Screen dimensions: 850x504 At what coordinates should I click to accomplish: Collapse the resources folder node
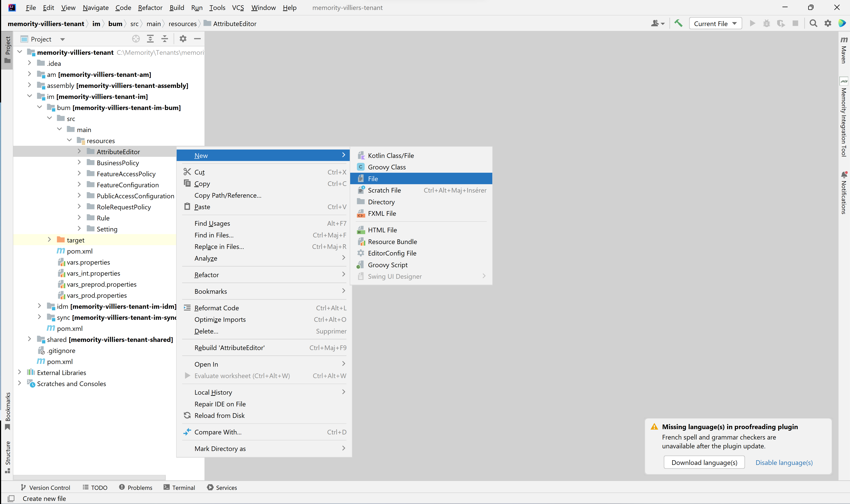coord(69,140)
